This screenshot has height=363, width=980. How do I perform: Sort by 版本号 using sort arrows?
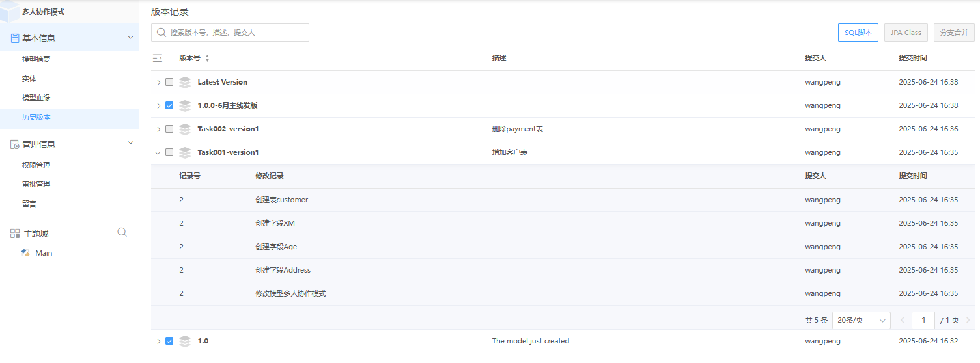207,58
